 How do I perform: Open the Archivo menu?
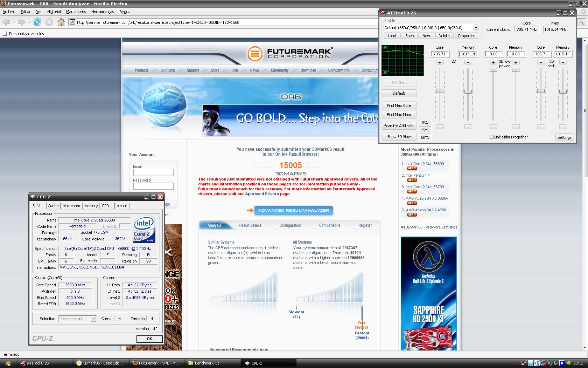[x=9, y=12]
